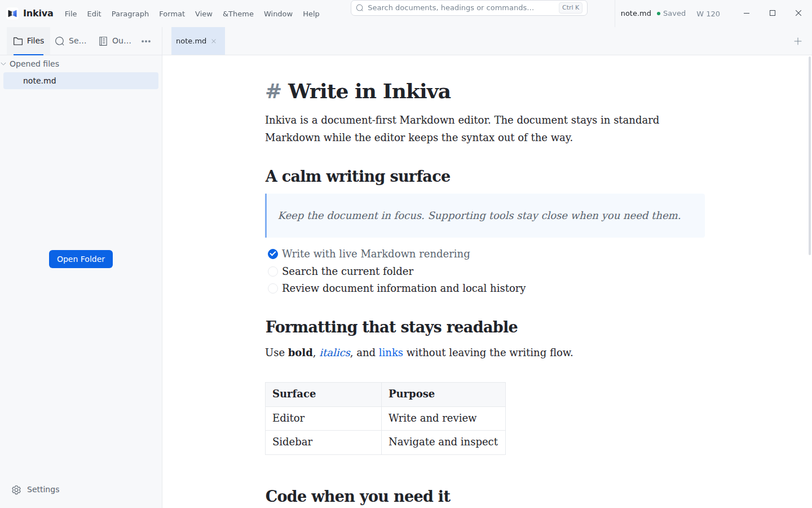Open the Format menu
The height and width of the screenshot is (508, 812).
(172, 14)
